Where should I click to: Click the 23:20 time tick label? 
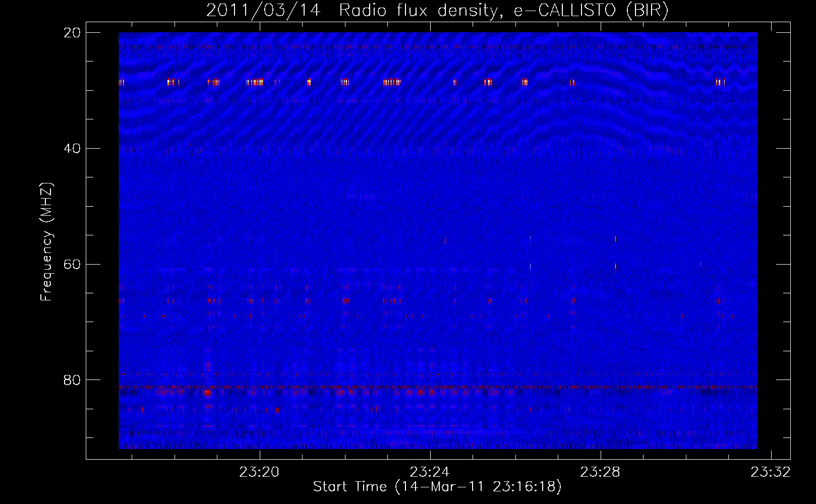pos(259,472)
